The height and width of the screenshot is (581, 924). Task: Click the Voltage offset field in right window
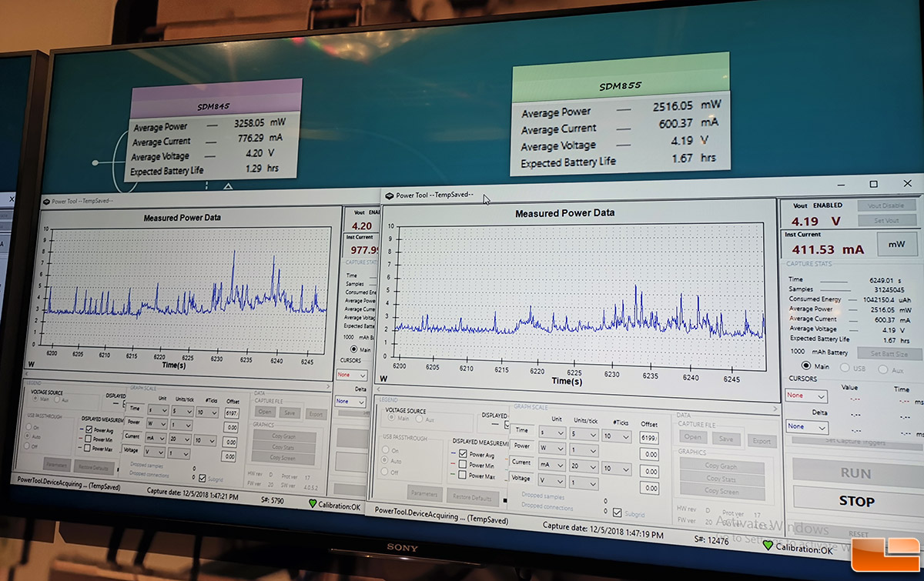648,488
